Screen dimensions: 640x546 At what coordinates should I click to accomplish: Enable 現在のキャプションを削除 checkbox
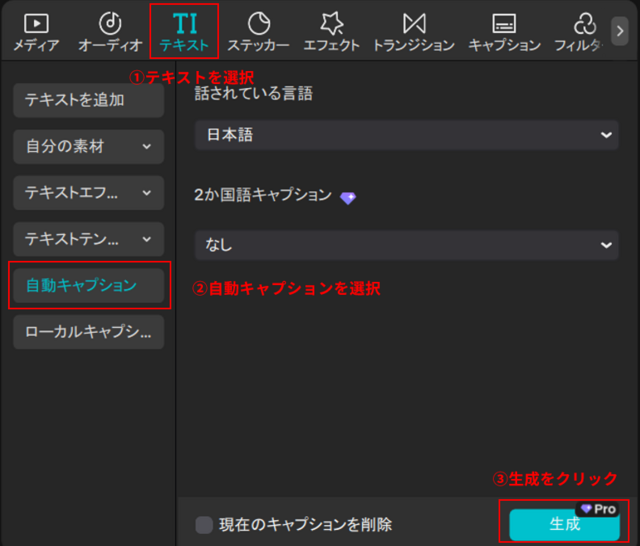coord(204,524)
